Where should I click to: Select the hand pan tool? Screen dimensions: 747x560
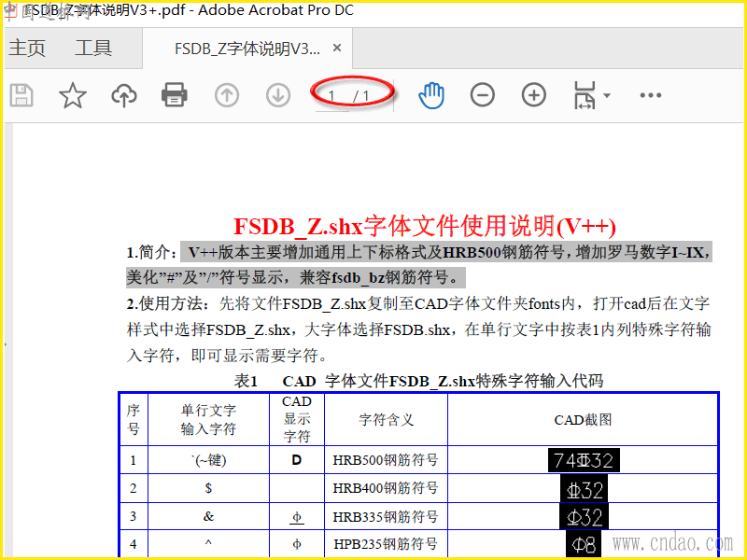[x=431, y=95]
